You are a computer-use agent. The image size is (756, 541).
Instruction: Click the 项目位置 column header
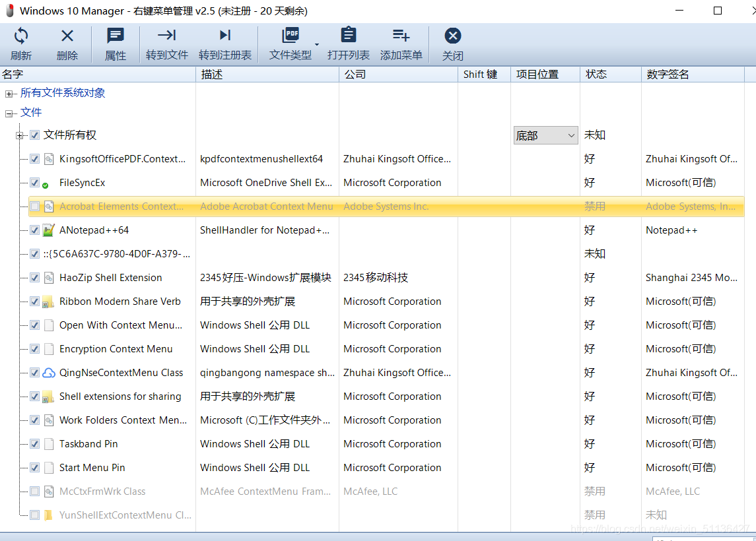(x=545, y=74)
